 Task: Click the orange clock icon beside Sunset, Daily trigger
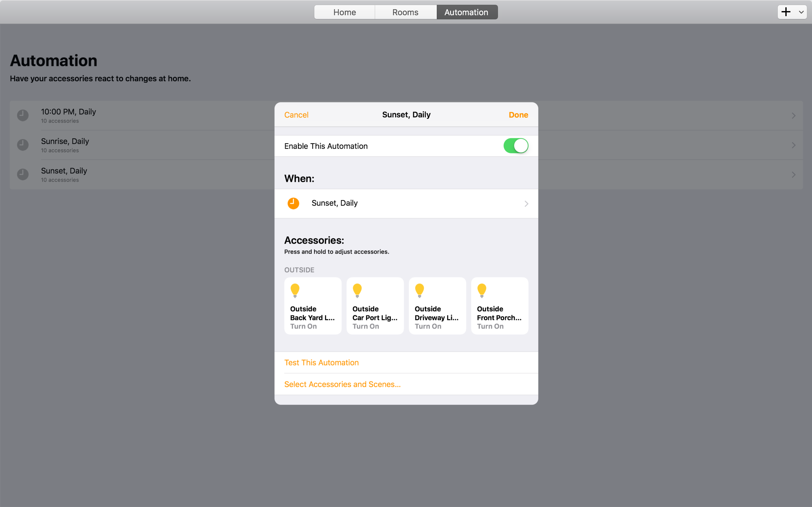pos(294,203)
